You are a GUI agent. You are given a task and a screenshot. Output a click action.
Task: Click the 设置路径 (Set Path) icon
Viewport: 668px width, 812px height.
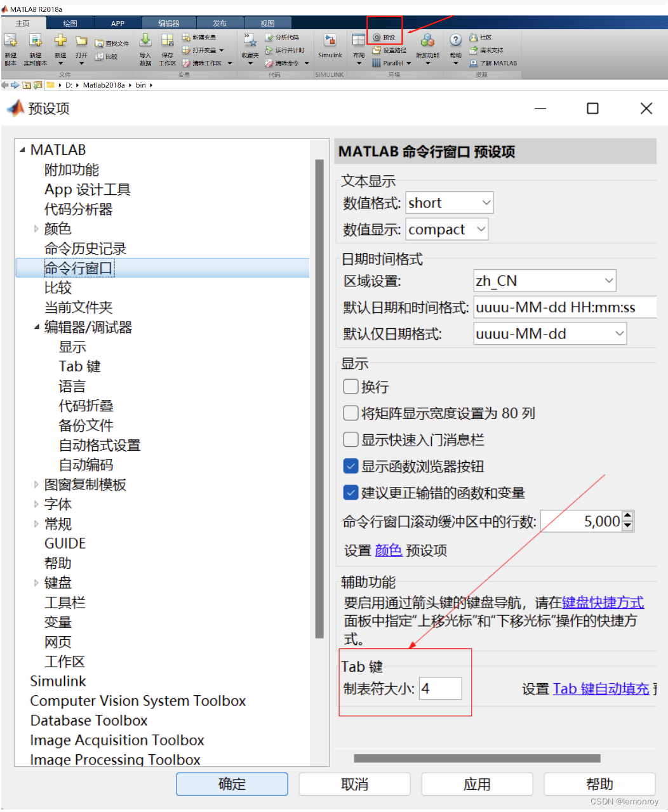377,50
